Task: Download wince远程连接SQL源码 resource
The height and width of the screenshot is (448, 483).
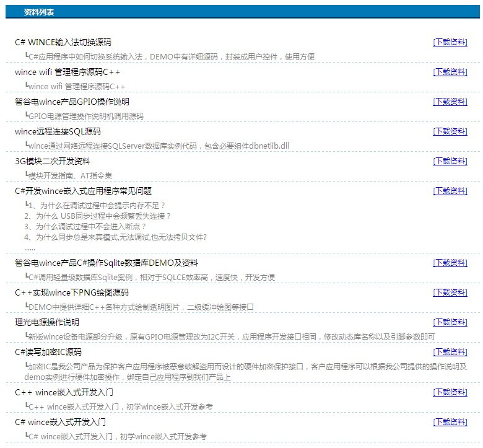Action: (x=450, y=131)
